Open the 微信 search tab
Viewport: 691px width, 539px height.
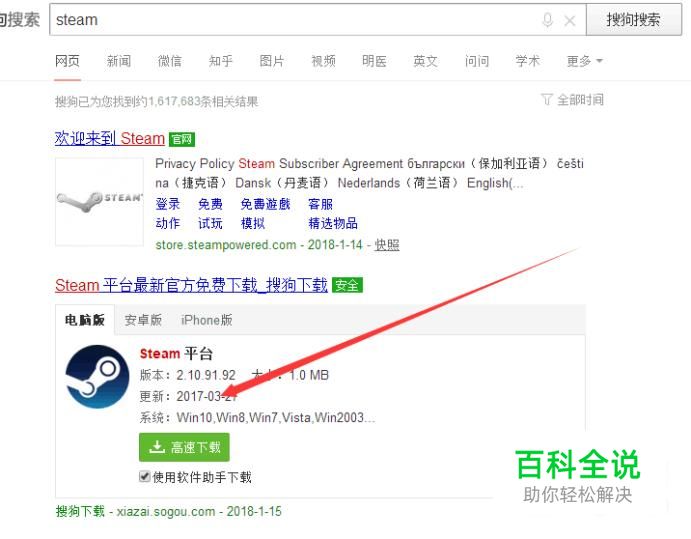pyautogui.click(x=170, y=61)
